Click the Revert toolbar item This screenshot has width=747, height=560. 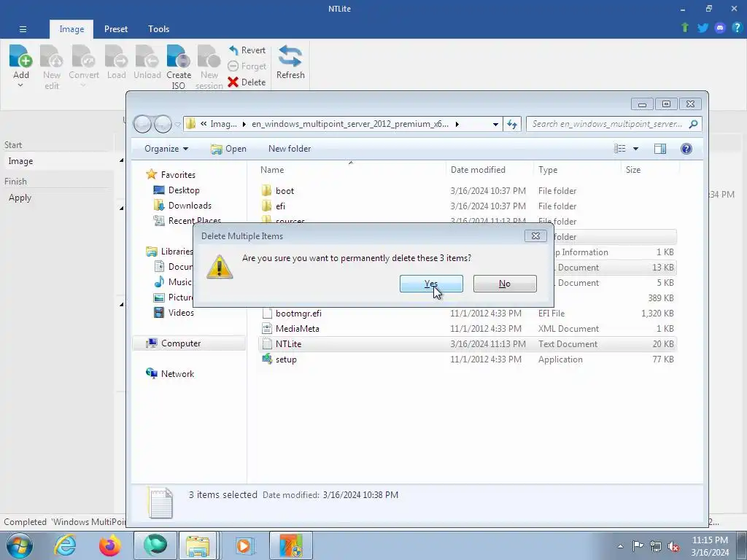tap(247, 50)
